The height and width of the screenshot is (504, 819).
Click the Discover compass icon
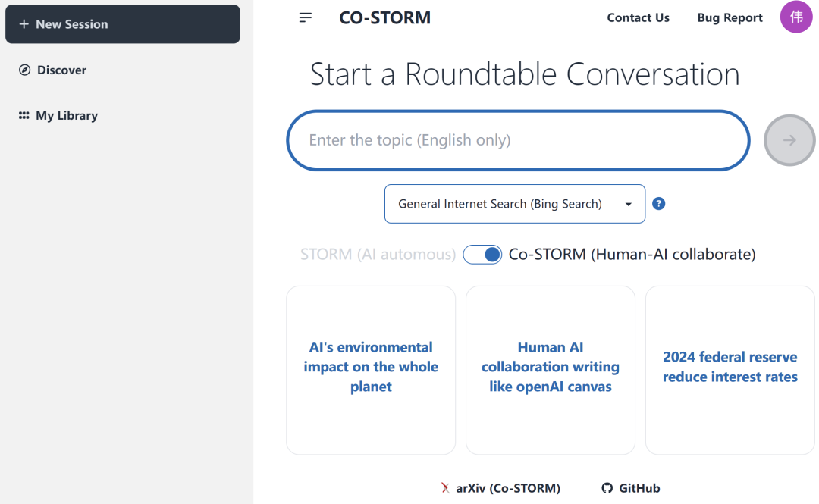click(x=25, y=70)
